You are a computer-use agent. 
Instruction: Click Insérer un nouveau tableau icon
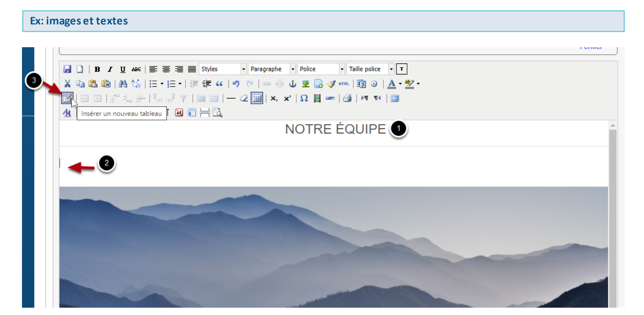pos(67,98)
